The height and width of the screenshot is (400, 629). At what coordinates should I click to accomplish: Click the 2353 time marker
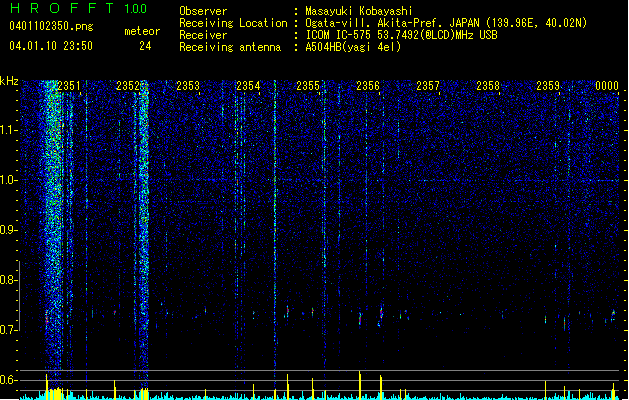(188, 86)
